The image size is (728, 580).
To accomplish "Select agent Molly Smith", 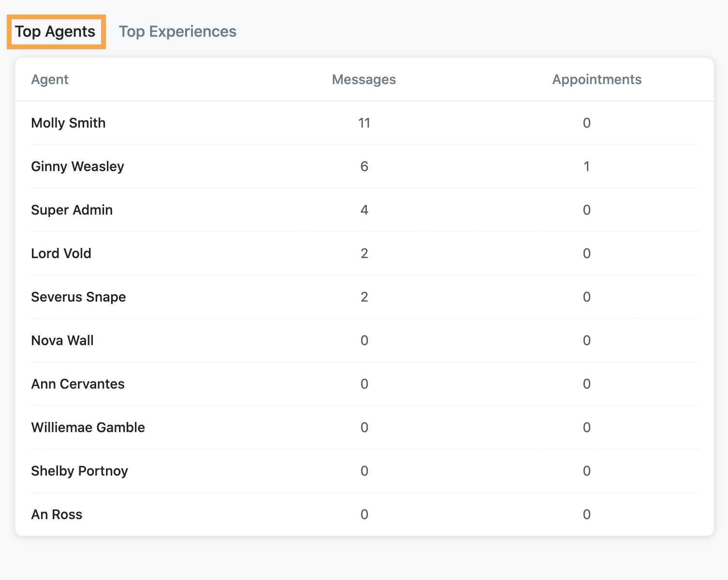I will [68, 123].
